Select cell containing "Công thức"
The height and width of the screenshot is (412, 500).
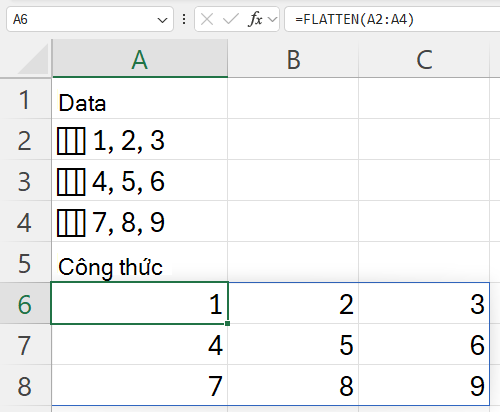pos(140,262)
